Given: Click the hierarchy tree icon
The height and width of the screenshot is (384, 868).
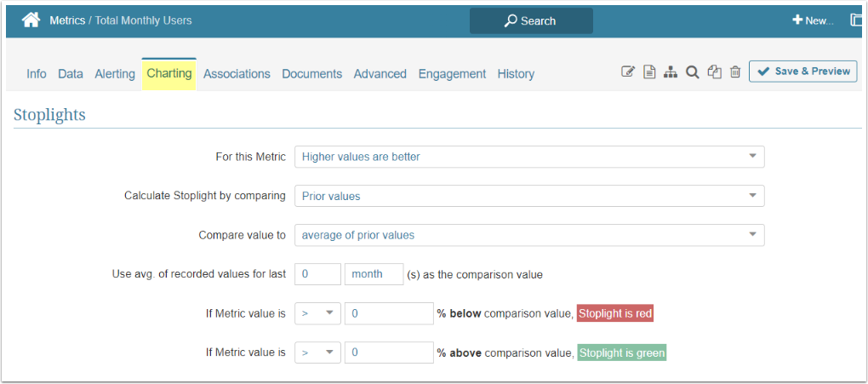Looking at the screenshot, I should point(671,72).
